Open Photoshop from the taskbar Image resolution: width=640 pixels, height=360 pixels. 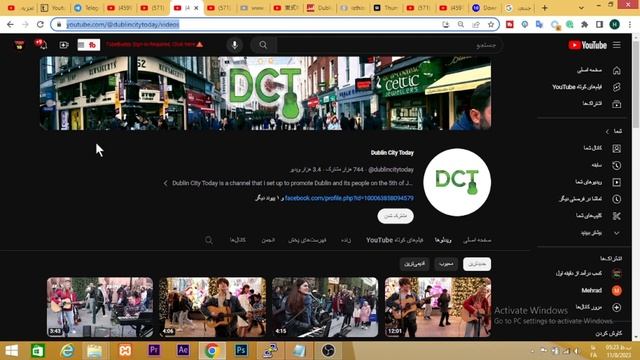pyautogui.click(x=241, y=351)
